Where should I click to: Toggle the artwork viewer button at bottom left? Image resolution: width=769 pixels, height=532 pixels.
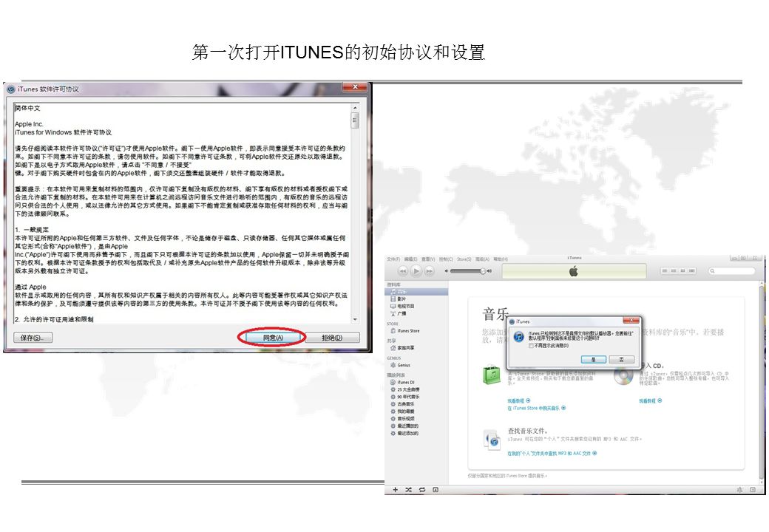coord(436,490)
